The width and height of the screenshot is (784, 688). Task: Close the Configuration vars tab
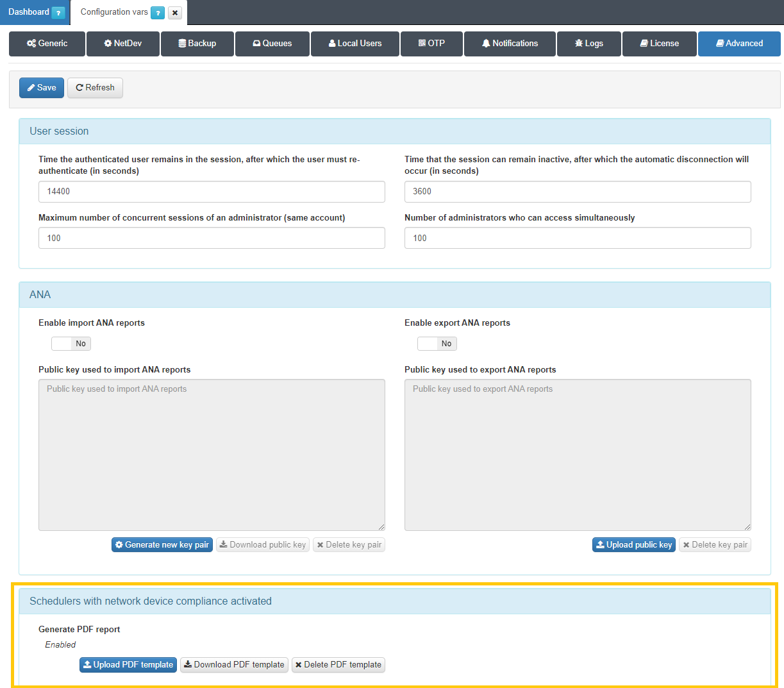coord(175,13)
